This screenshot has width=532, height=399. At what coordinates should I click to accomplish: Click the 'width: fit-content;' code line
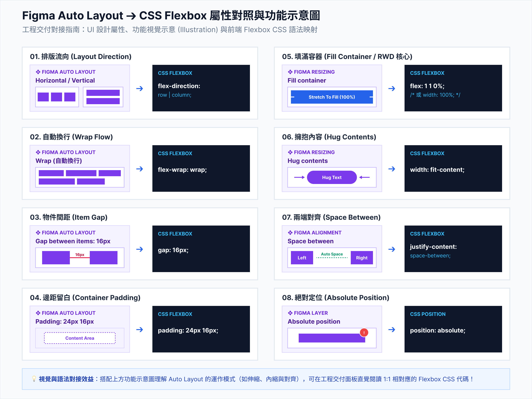click(437, 170)
